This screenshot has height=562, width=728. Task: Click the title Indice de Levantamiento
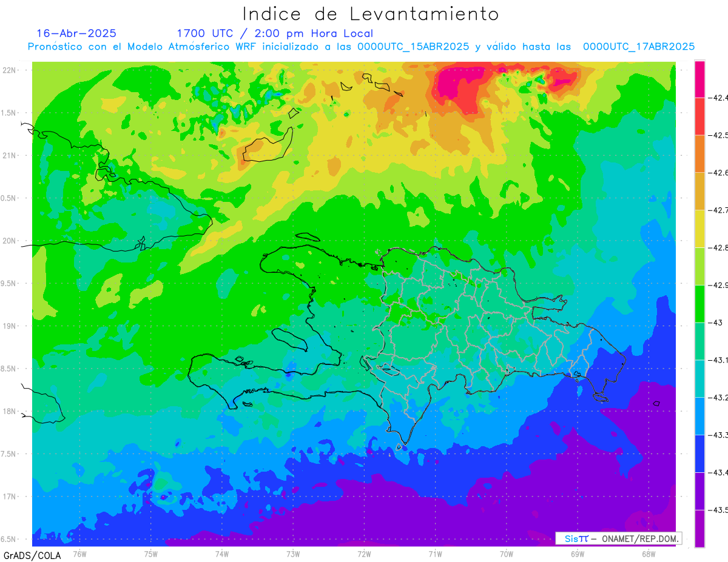(371, 13)
